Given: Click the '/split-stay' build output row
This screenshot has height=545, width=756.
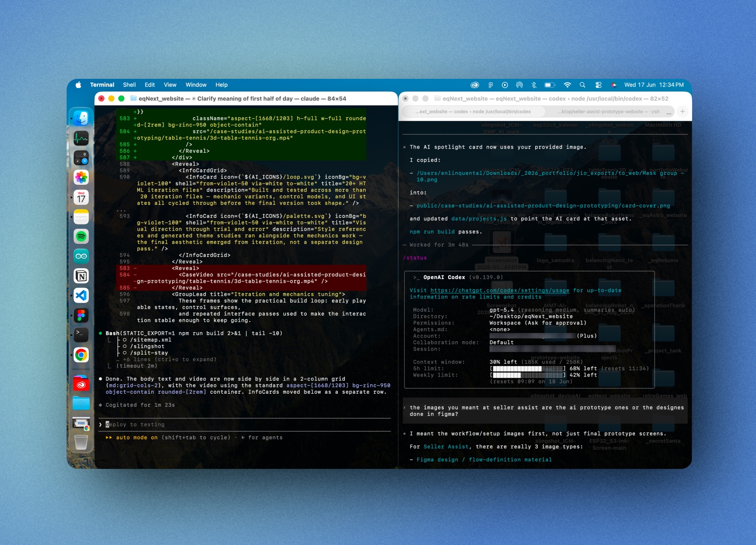Looking at the screenshot, I should 149,353.
